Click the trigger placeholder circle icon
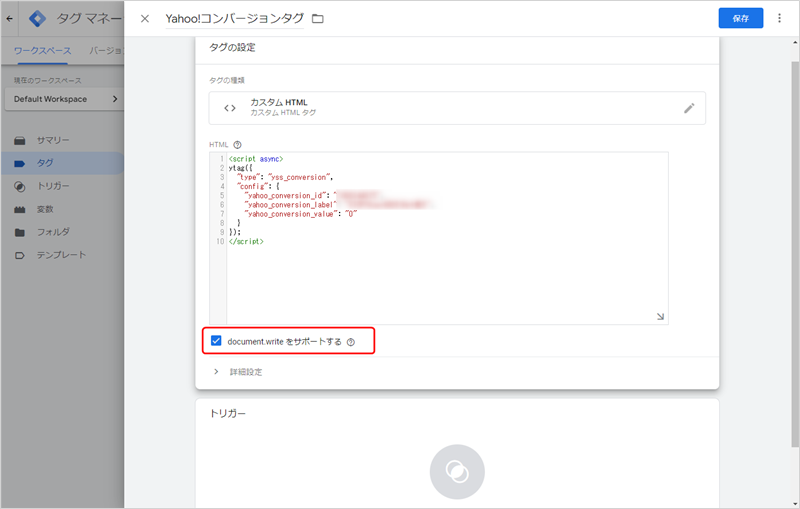 [x=457, y=472]
